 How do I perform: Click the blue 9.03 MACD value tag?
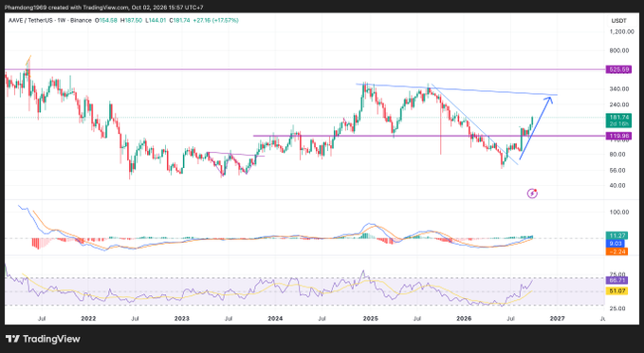click(x=616, y=244)
